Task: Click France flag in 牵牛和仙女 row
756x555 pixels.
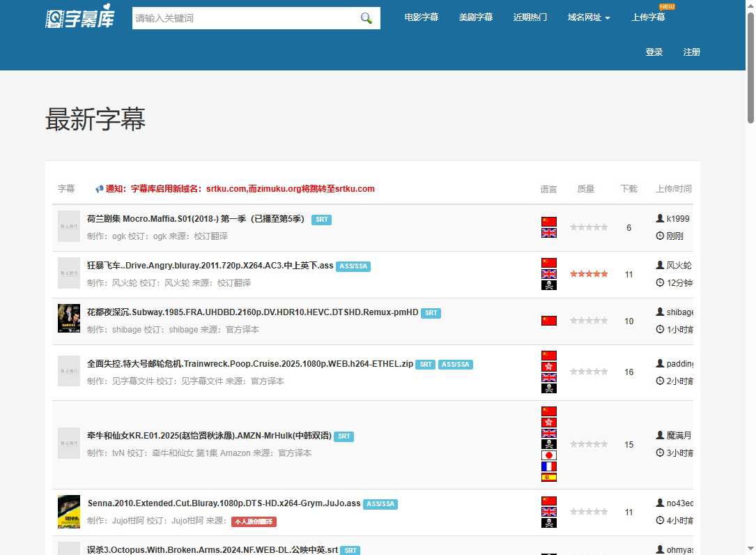Action: coord(548,466)
